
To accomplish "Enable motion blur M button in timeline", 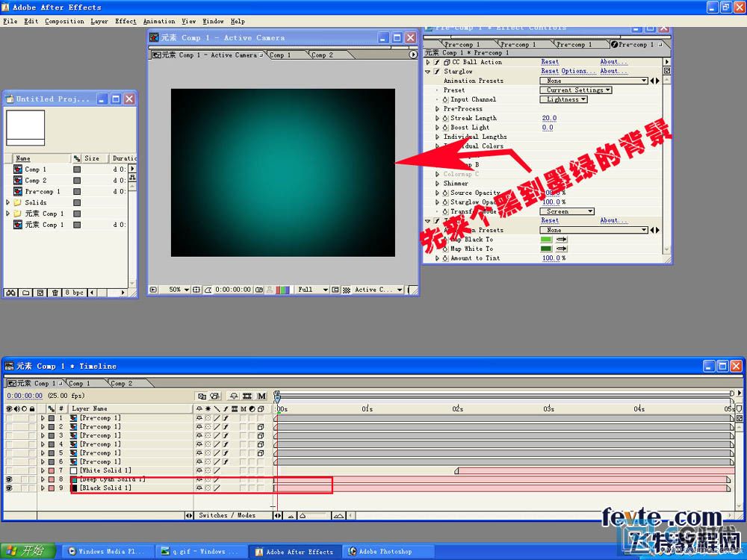I will coord(261,396).
